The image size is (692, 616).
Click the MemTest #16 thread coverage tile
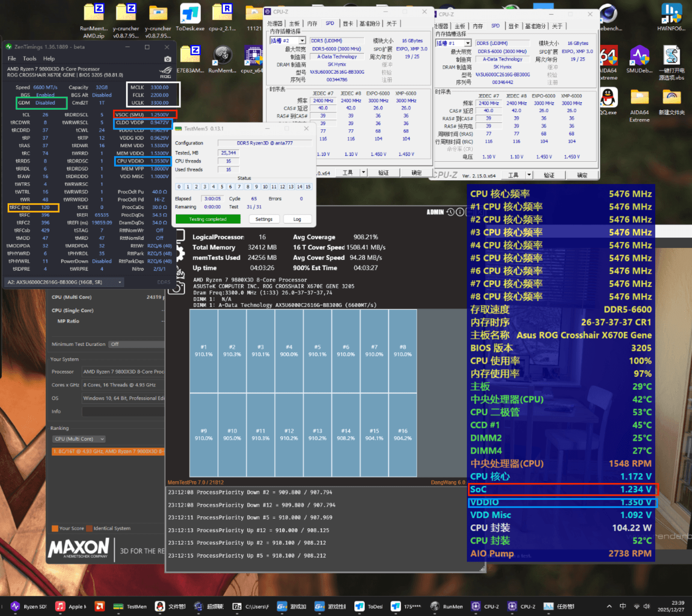click(x=403, y=435)
